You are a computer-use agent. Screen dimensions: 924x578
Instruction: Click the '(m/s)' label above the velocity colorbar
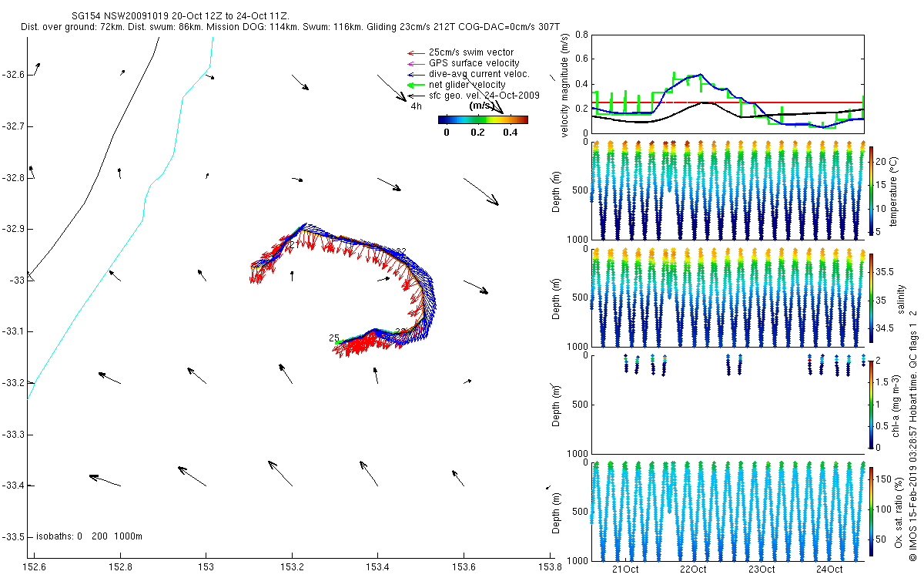482,106
